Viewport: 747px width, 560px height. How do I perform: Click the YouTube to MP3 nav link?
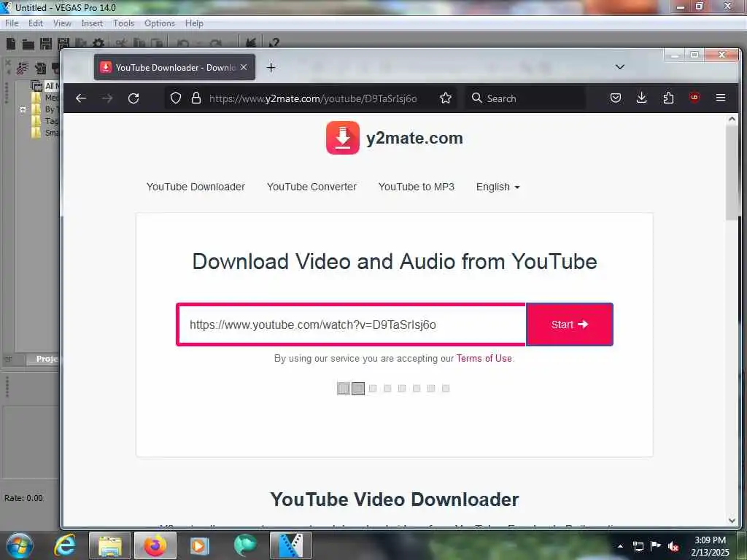pos(417,187)
